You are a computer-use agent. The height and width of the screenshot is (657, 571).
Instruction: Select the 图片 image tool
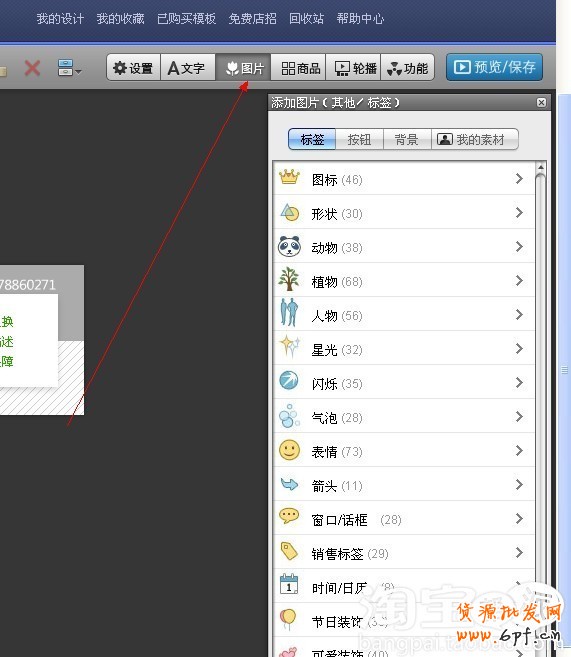point(243,67)
